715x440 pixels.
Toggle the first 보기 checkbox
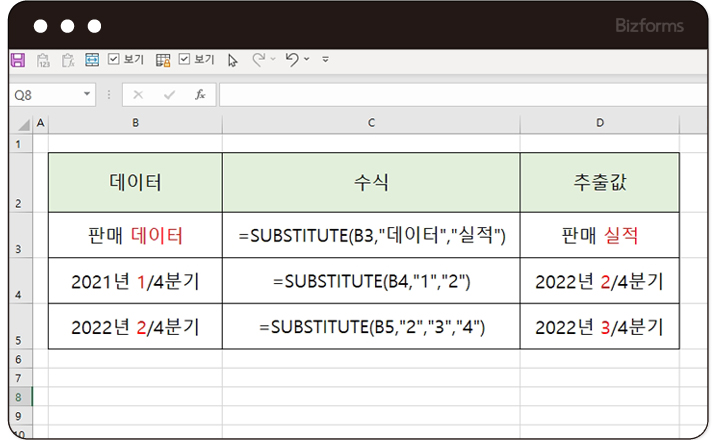point(113,60)
